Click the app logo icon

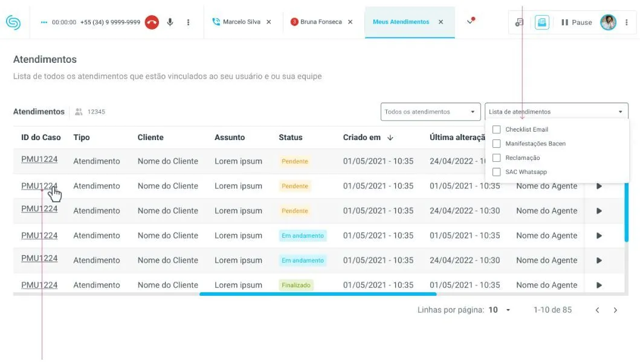point(13,22)
